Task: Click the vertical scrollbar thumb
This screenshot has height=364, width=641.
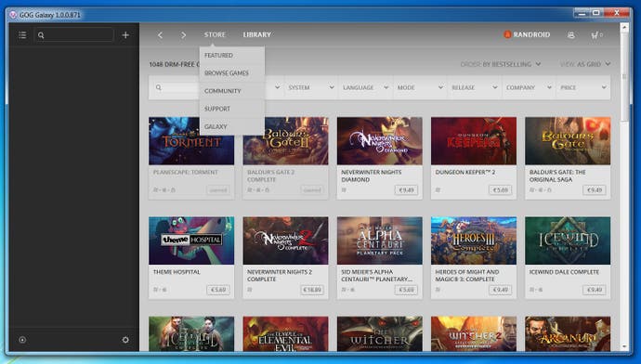Action: tap(624, 76)
